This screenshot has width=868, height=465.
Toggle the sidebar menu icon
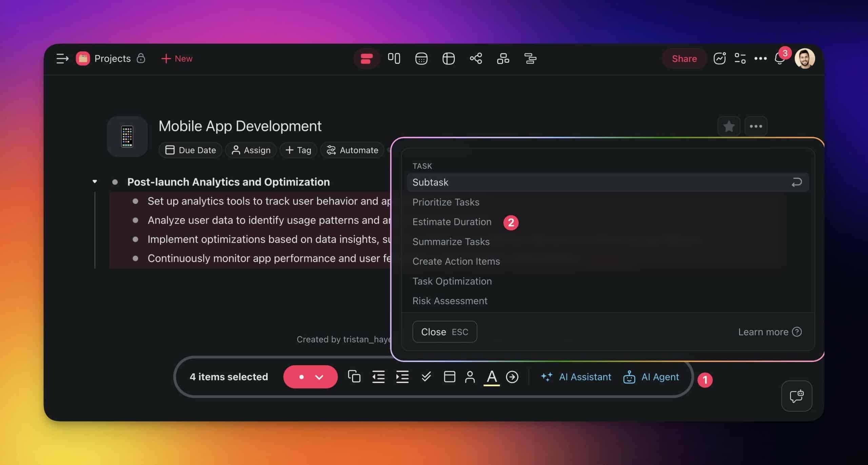pyautogui.click(x=62, y=58)
